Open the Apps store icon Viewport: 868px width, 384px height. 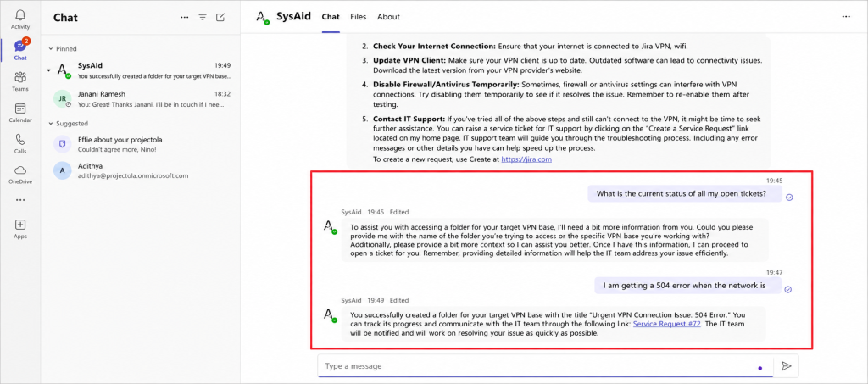(x=20, y=229)
